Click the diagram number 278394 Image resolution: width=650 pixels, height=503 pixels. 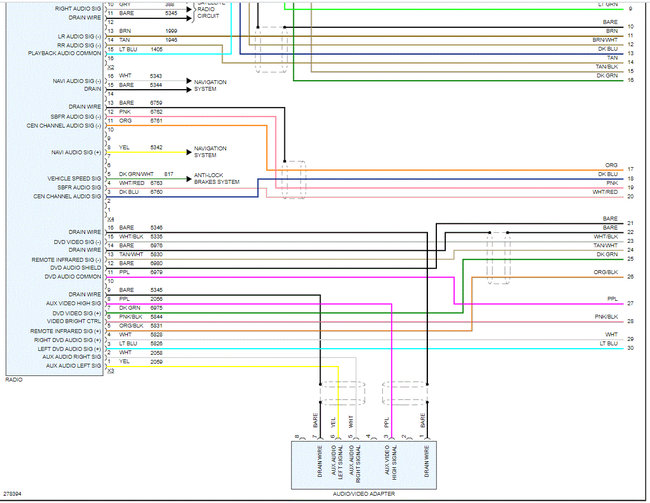point(12,494)
